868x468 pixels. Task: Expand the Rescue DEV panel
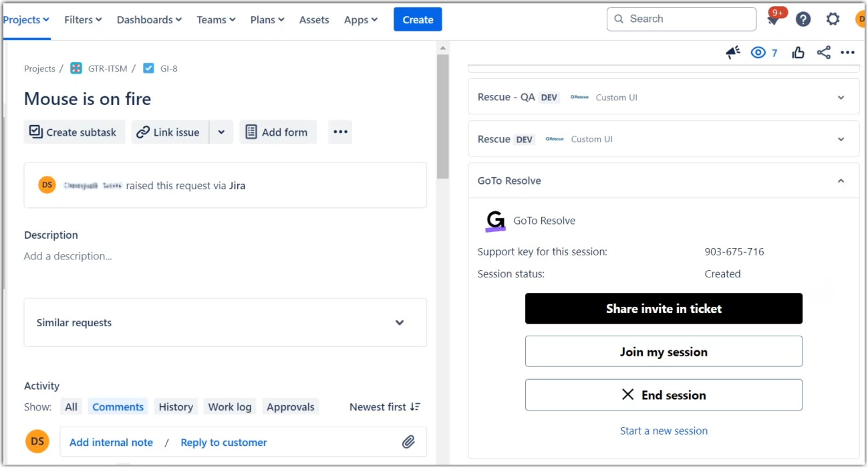pyautogui.click(x=841, y=139)
